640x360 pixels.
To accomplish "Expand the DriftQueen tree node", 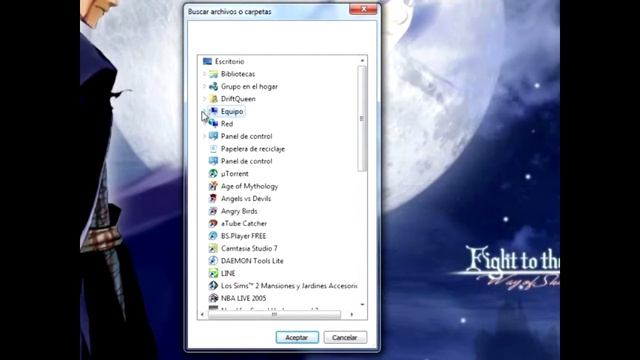I will (204, 99).
